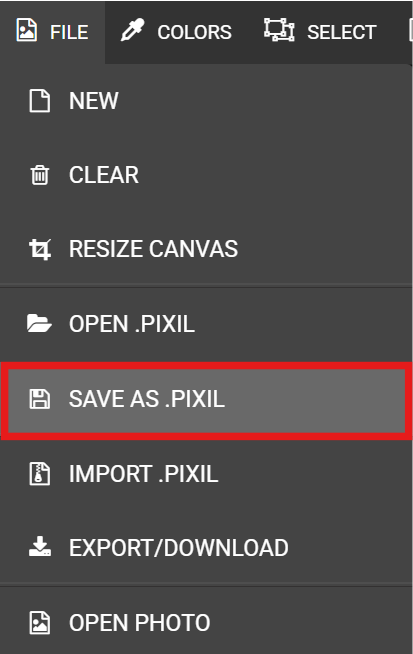
Task: Choose SAVE AS .PIXIL text option
Action: [147, 399]
